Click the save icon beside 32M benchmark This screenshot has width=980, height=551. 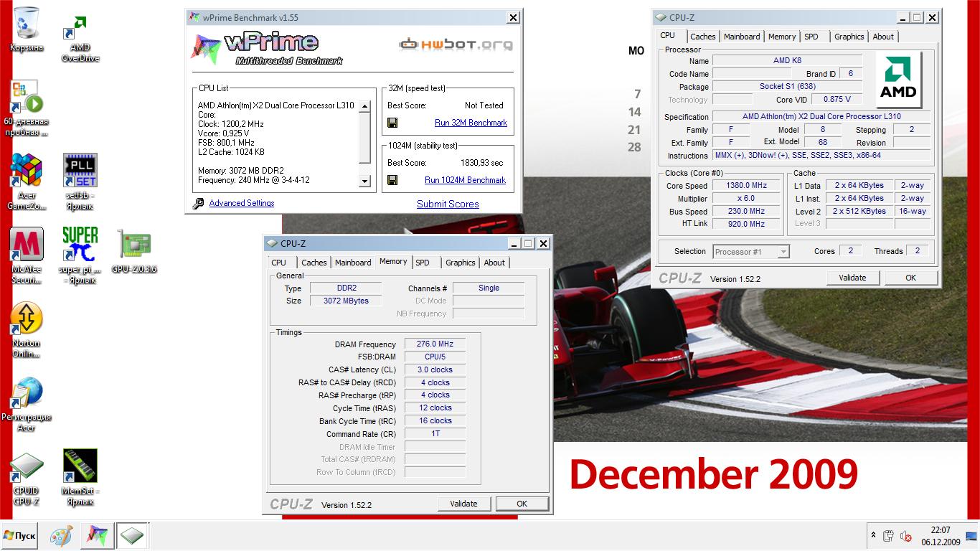392,123
